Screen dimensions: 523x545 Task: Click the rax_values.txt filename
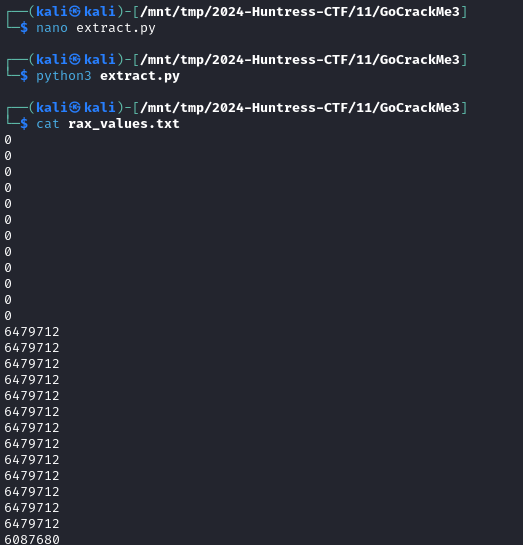pos(124,124)
